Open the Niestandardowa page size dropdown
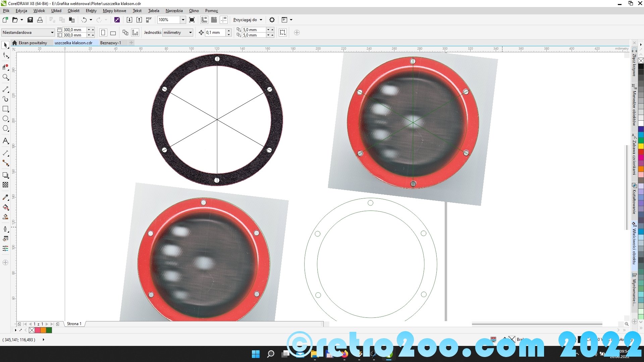Viewport: 644px width, 362px height. pyautogui.click(x=52, y=33)
